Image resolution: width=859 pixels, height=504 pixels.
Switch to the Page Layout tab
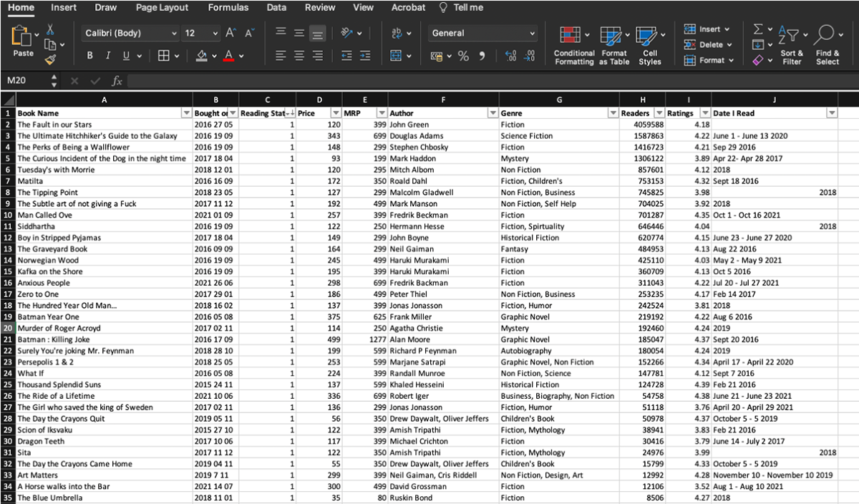(x=162, y=7)
